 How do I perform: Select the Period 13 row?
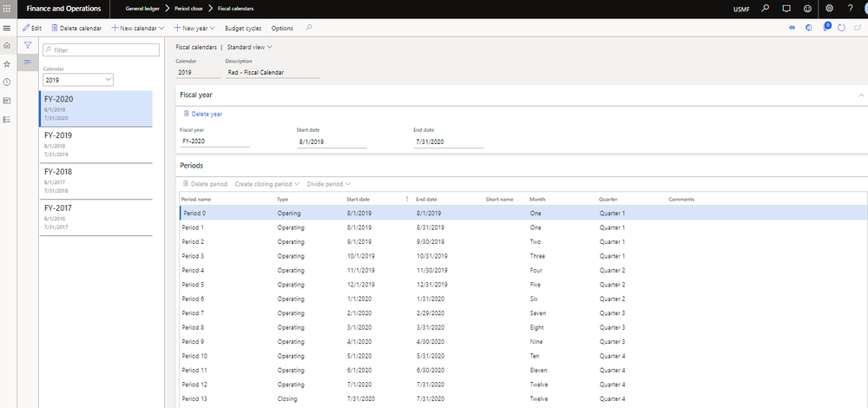coord(523,398)
